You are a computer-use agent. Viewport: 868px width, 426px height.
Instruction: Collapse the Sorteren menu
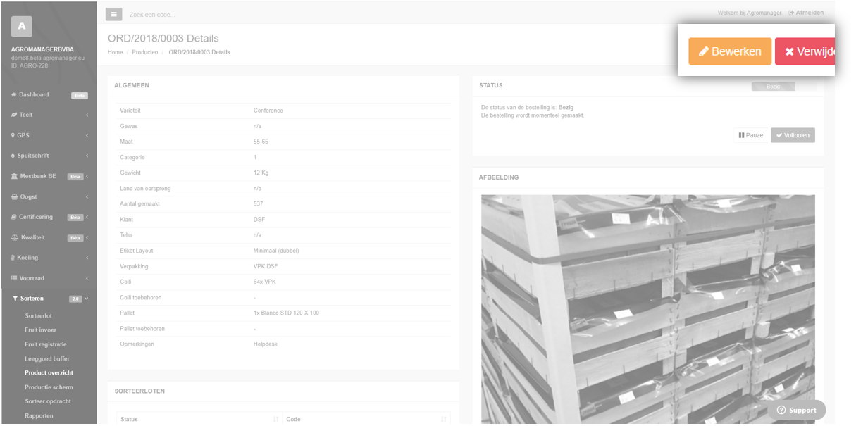click(x=49, y=299)
